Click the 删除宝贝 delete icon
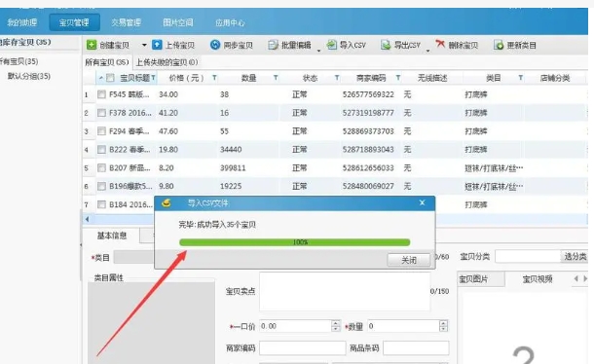The height and width of the screenshot is (364, 594). 440,45
